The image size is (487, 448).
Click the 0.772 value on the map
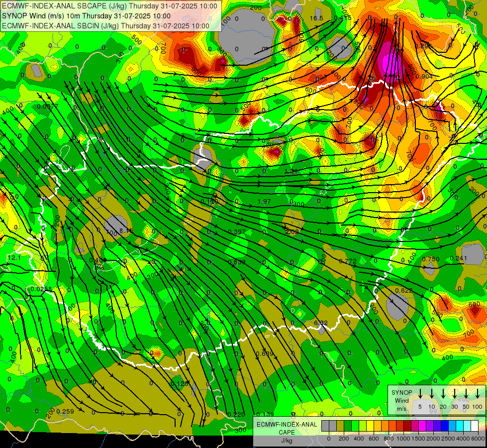tap(348, 261)
